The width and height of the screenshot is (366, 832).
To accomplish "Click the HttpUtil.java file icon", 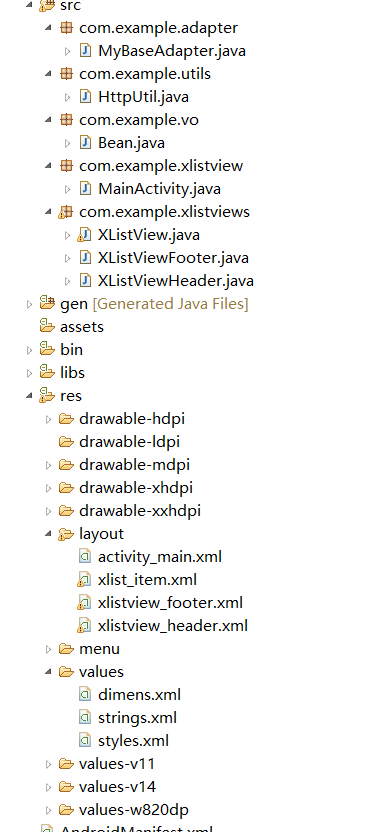I will 85,97.
